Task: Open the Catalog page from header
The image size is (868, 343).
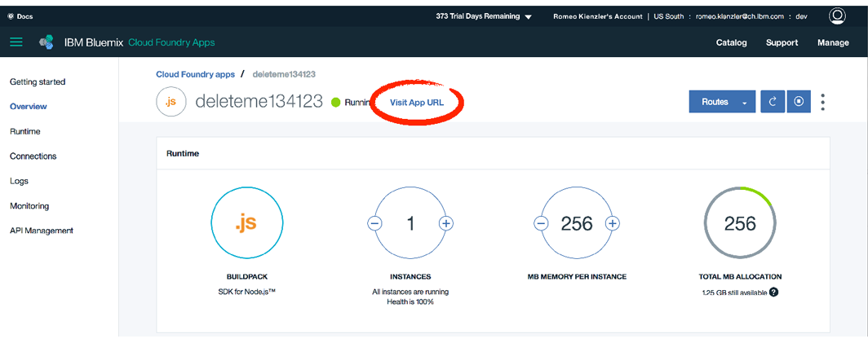Action: pyautogui.click(x=731, y=42)
